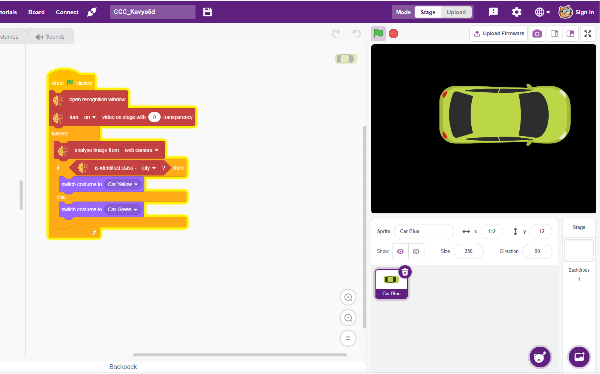Enter fullscreen stage mode
Image resolution: width=600 pixels, height=374 pixels.
[x=588, y=34]
